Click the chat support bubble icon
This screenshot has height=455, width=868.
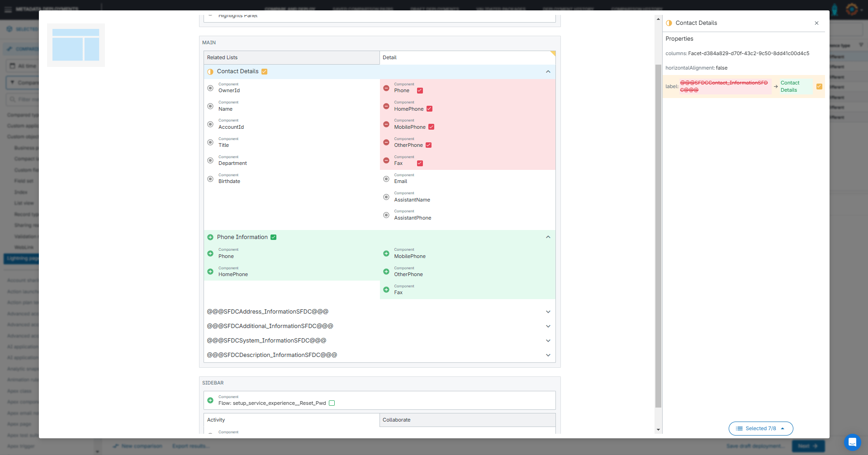(852, 442)
